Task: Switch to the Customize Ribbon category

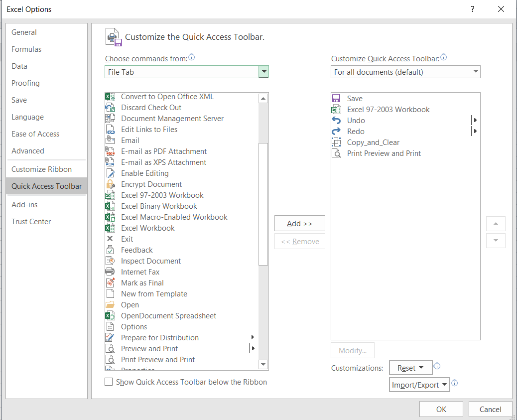Action: (41, 169)
